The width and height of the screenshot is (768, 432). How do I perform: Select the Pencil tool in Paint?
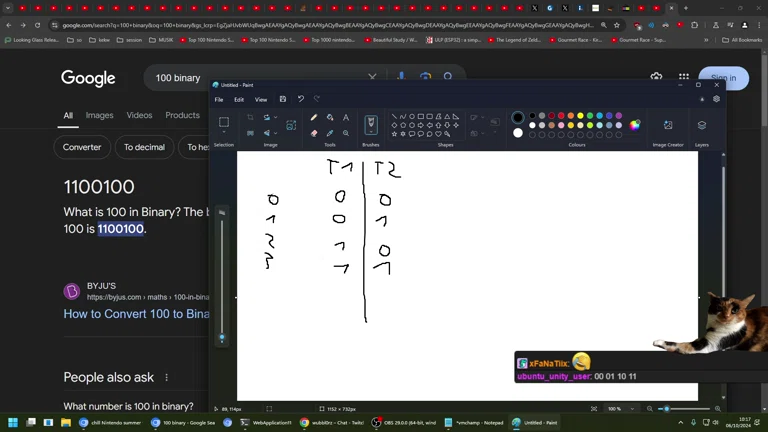[x=314, y=117]
